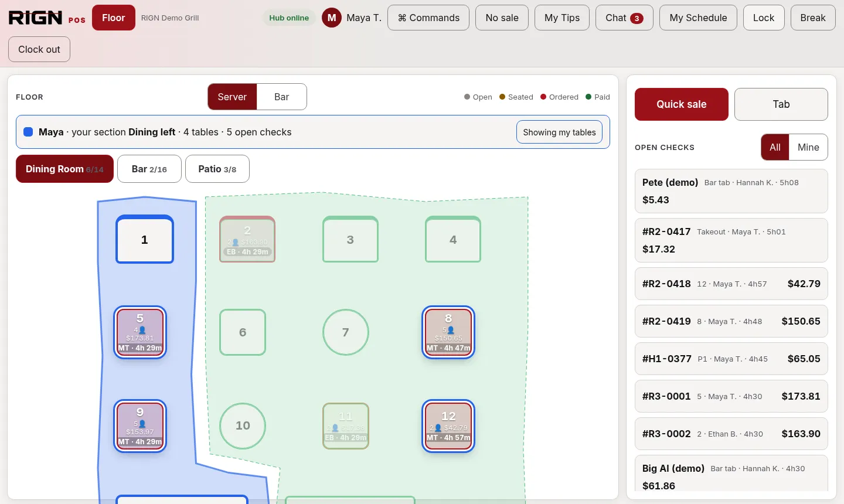
Task: Open Chat with 3 unread messages
Action: click(624, 18)
